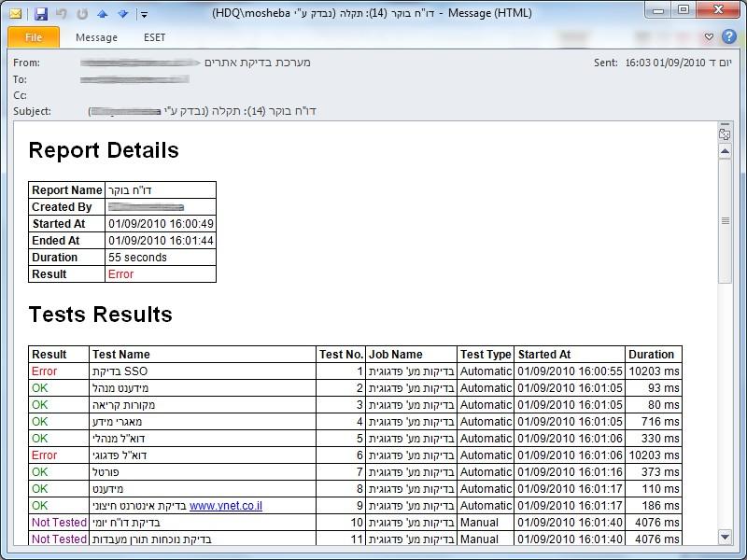This screenshot has width=747, height=560.
Task: Click Not Tested result in test 10 row
Action: pyautogui.click(x=59, y=523)
